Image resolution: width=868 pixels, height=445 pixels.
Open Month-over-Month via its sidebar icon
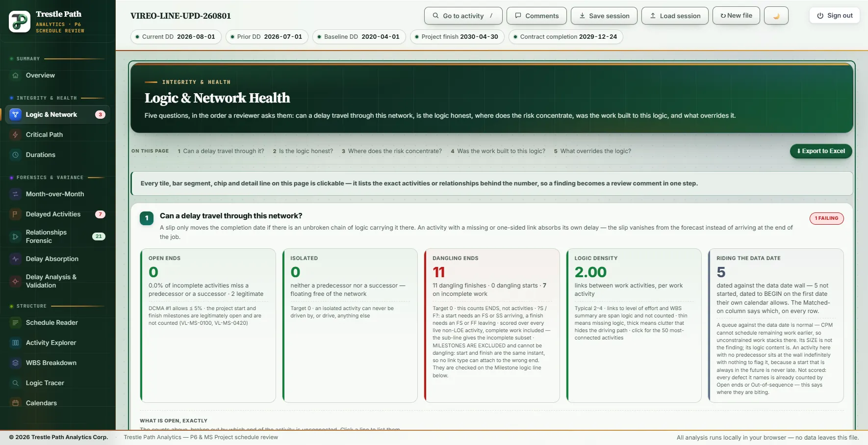(15, 194)
